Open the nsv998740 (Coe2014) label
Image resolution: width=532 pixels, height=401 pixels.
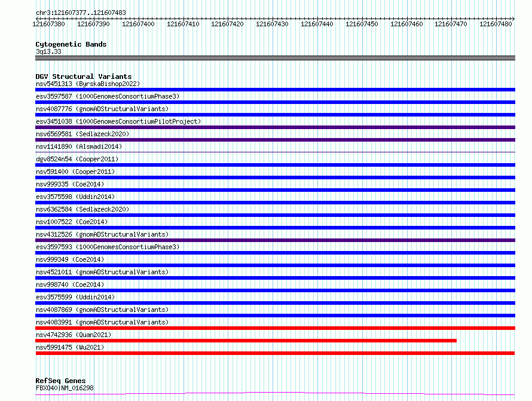point(70,284)
